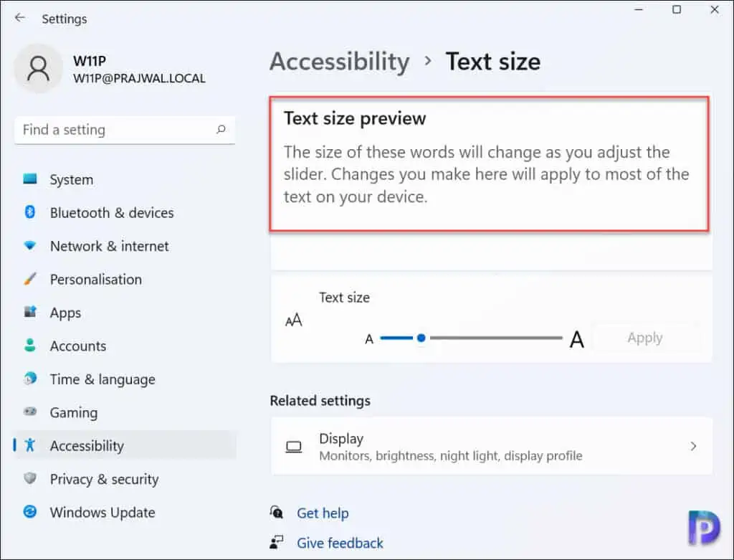The width and height of the screenshot is (734, 560).
Task: Click the Accessibility figure icon
Action: click(x=30, y=445)
